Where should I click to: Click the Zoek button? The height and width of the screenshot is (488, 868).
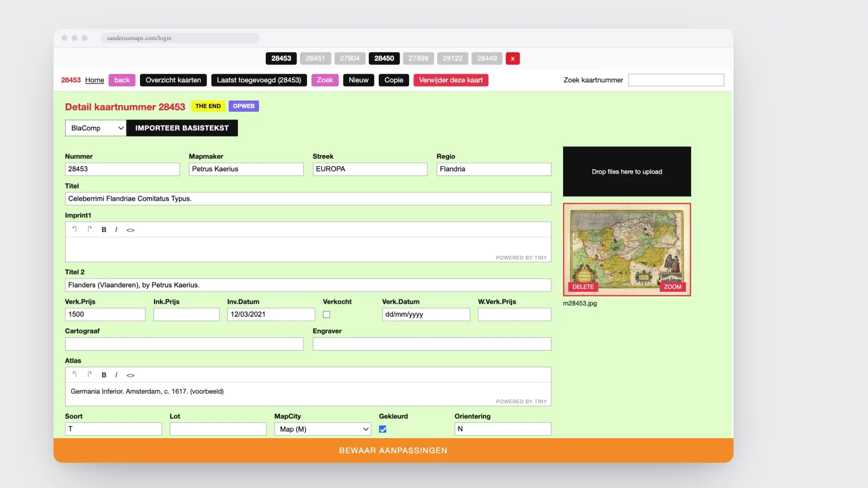pos(325,80)
